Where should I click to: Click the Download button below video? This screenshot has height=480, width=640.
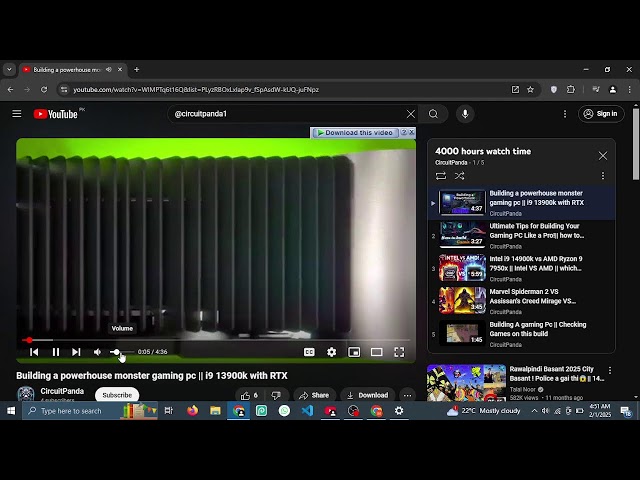click(368, 395)
